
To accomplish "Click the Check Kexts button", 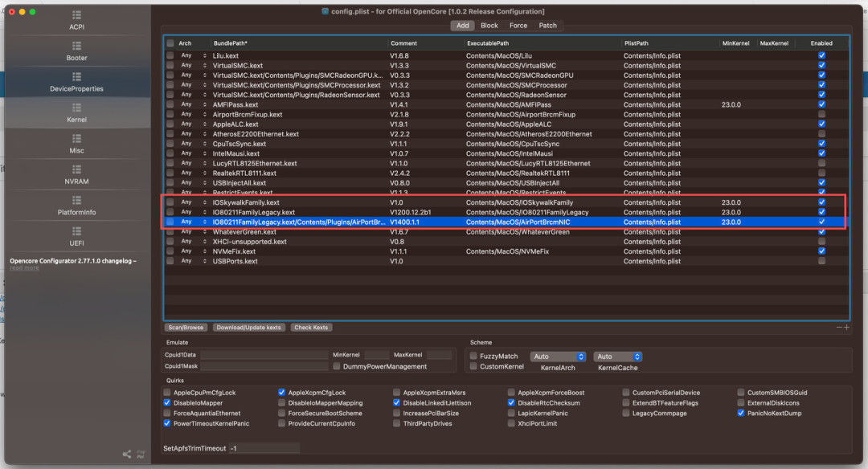I will coord(311,328).
